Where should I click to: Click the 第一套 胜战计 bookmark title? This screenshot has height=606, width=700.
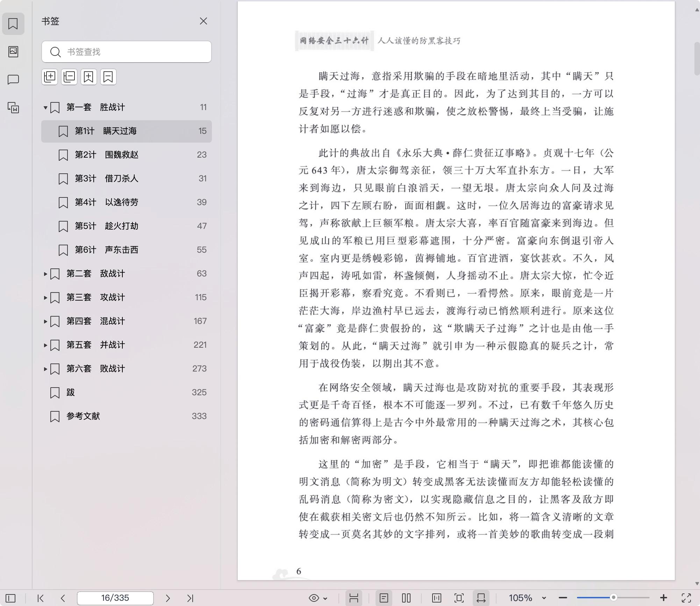[x=95, y=107]
